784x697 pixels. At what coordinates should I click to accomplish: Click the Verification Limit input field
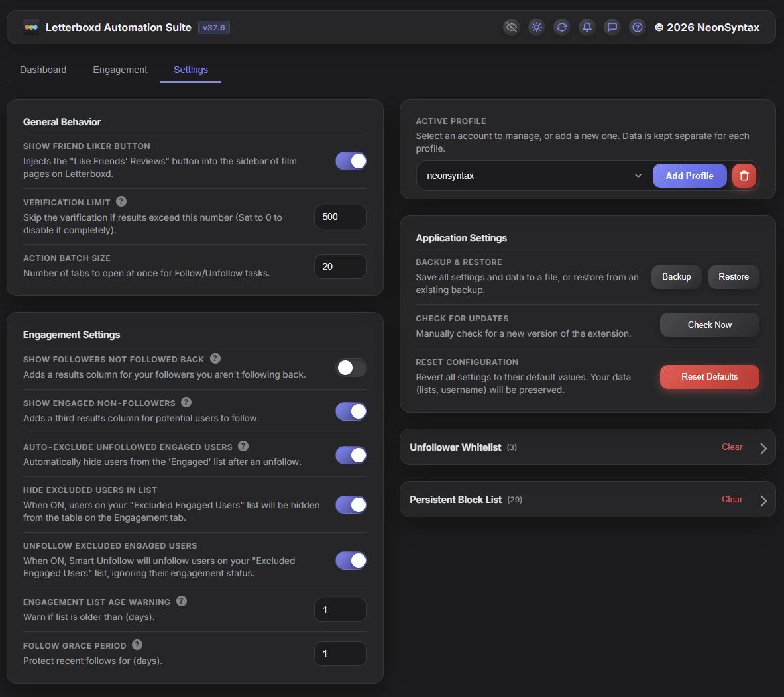[341, 217]
